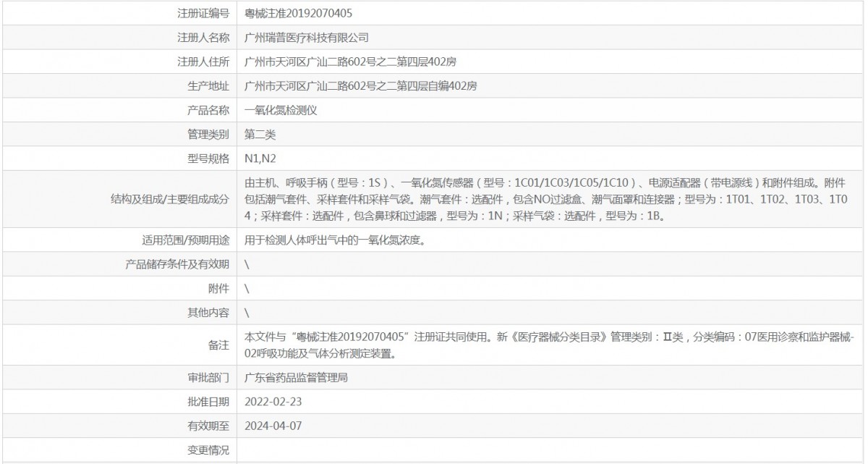
Task: Click the 批准日期 label
Action: 208,402
